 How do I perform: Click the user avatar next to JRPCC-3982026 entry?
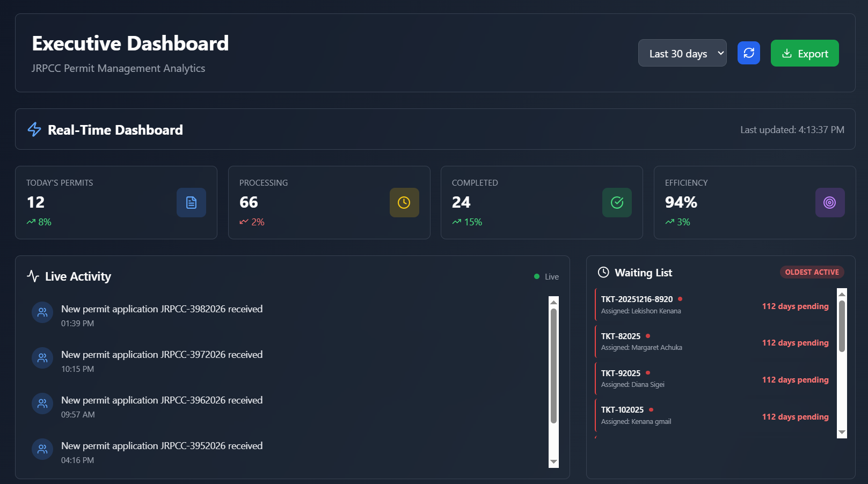(42, 312)
